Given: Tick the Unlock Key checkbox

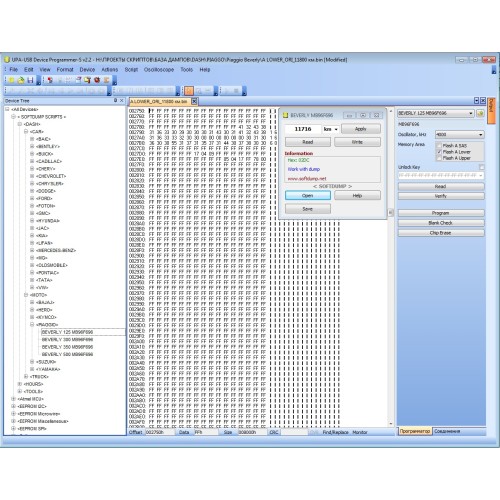Looking at the screenshot, I should [481, 167].
